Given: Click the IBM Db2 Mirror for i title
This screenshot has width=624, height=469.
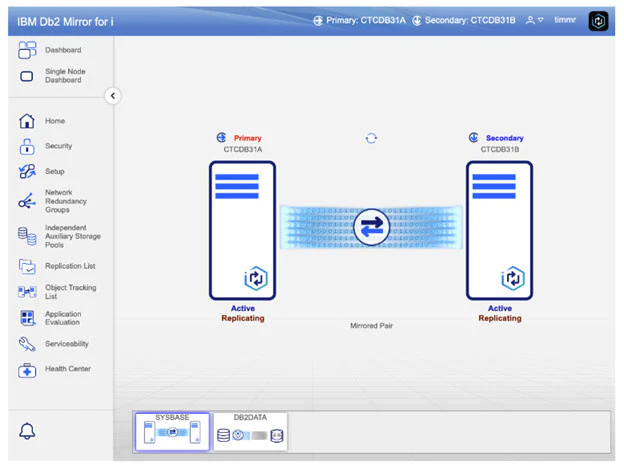Looking at the screenshot, I should [x=65, y=21].
